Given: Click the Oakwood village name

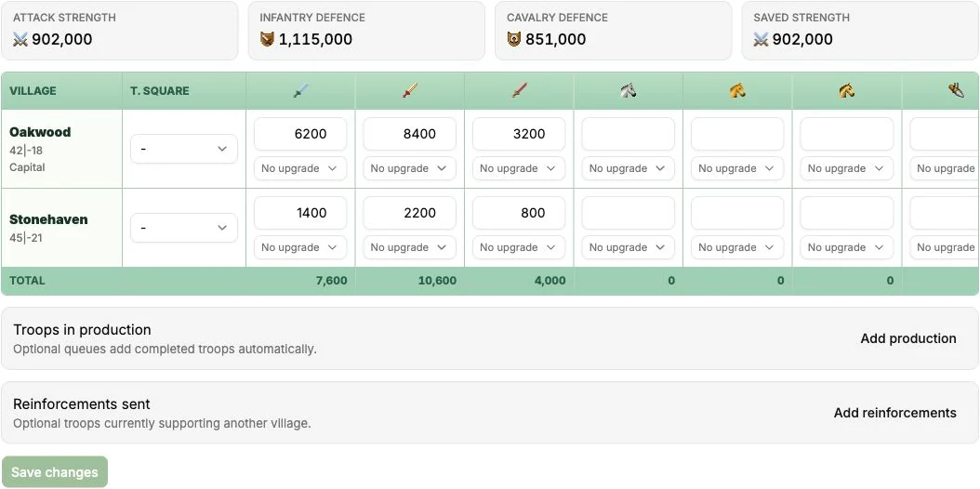Looking at the screenshot, I should point(40,132).
